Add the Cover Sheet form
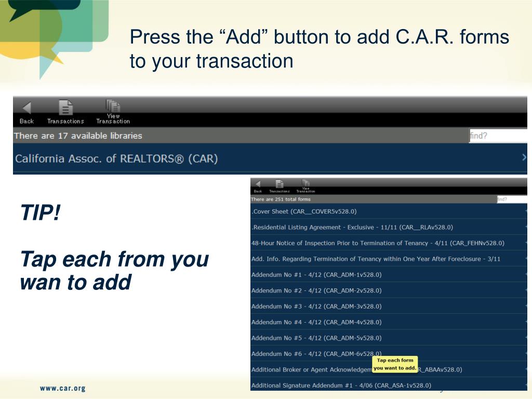The image size is (532, 399). (389, 211)
